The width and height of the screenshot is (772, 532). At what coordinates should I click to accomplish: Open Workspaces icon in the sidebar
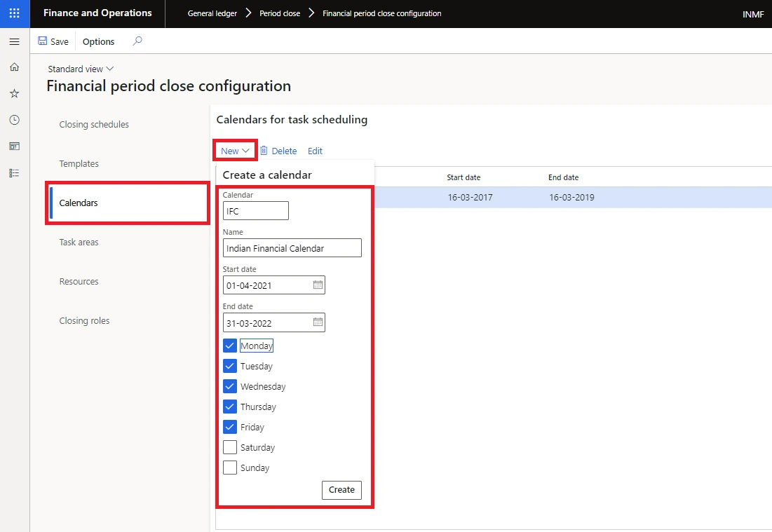pyautogui.click(x=14, y=146)
